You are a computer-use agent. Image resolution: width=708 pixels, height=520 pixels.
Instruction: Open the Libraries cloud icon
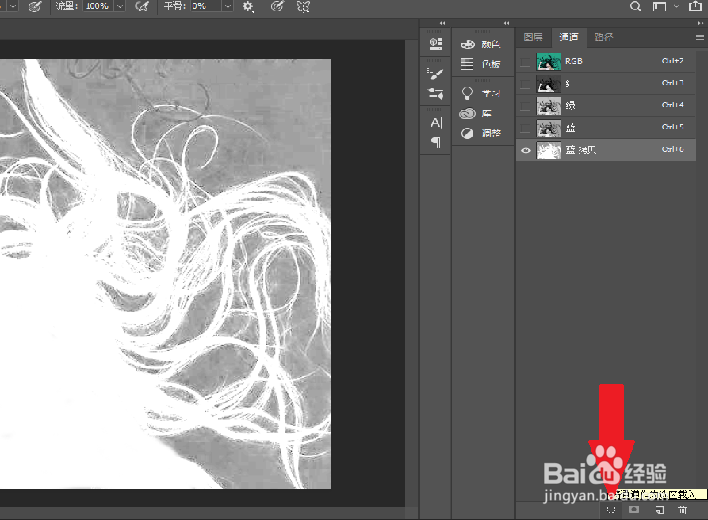click(467, 113)
